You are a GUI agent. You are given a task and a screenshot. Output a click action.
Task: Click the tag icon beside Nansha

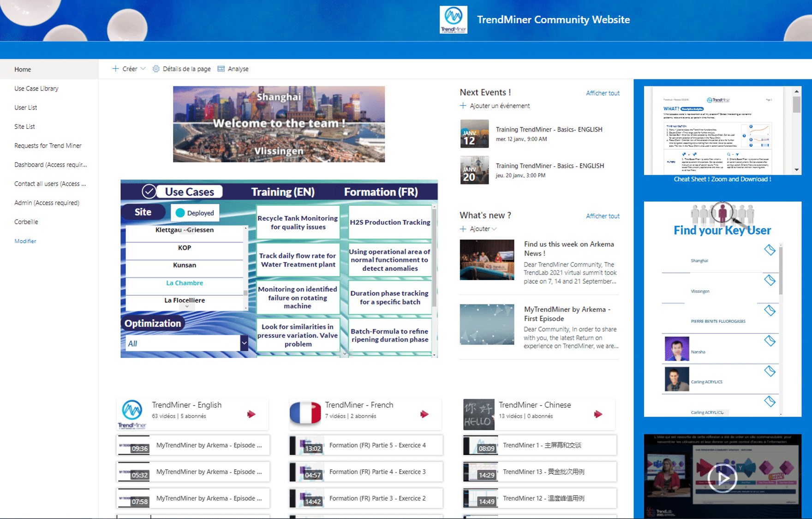pyautogui.click(x=770, y=341)
